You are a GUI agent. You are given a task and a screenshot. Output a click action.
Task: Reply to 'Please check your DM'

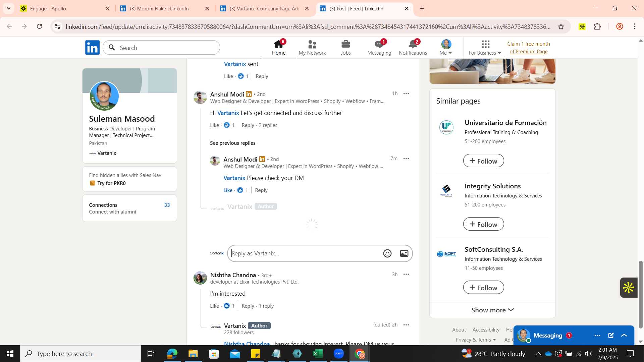pyautogui.click(x=261, y=190)
